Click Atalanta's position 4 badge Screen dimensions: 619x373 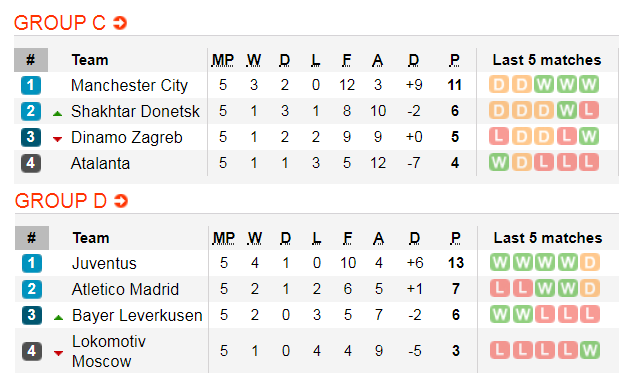pyautogui.click(x=31, y=163)
